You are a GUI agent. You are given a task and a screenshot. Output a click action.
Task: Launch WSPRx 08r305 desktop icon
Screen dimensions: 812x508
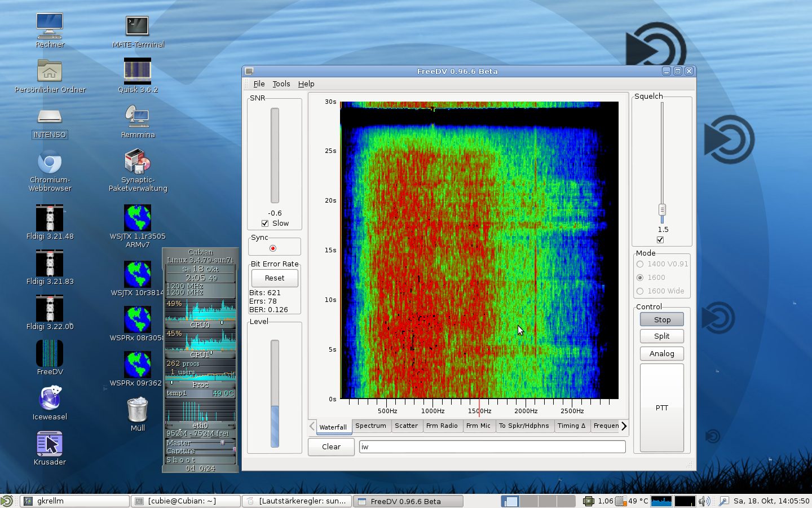tap(138, 319)
